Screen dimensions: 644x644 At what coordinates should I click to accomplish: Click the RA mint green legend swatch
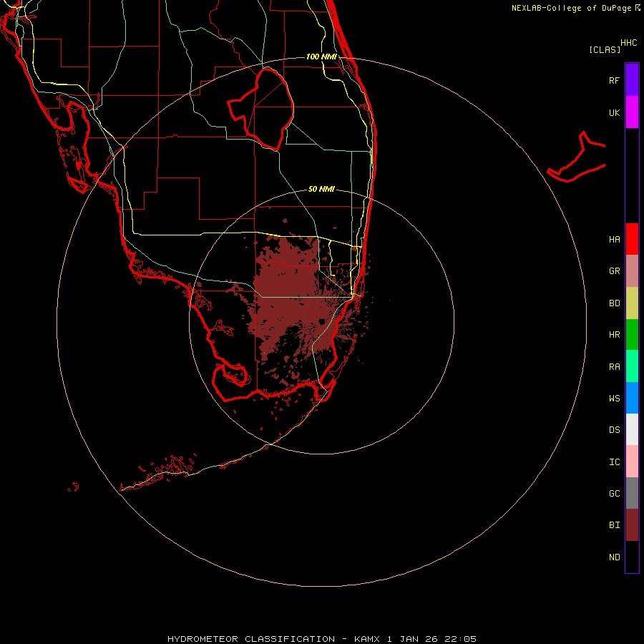pyautogui.click(x=632, y=366)
